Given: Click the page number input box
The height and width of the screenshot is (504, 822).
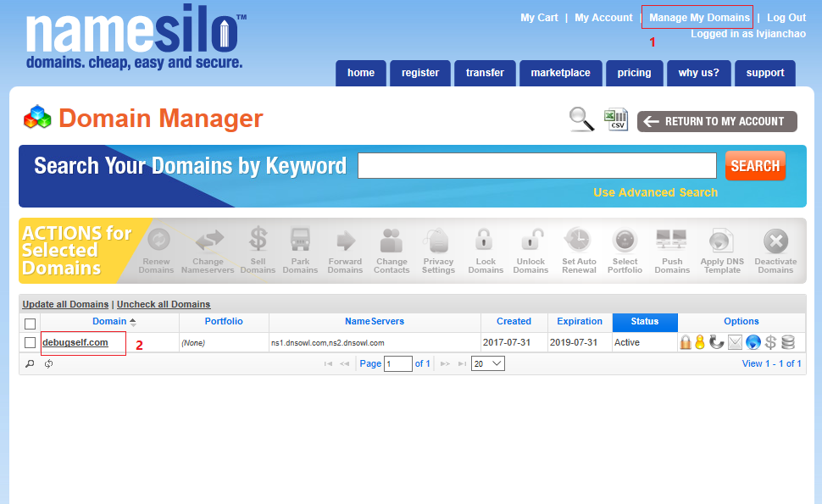Looking at the screenshot, I should [x=398, y=363].
